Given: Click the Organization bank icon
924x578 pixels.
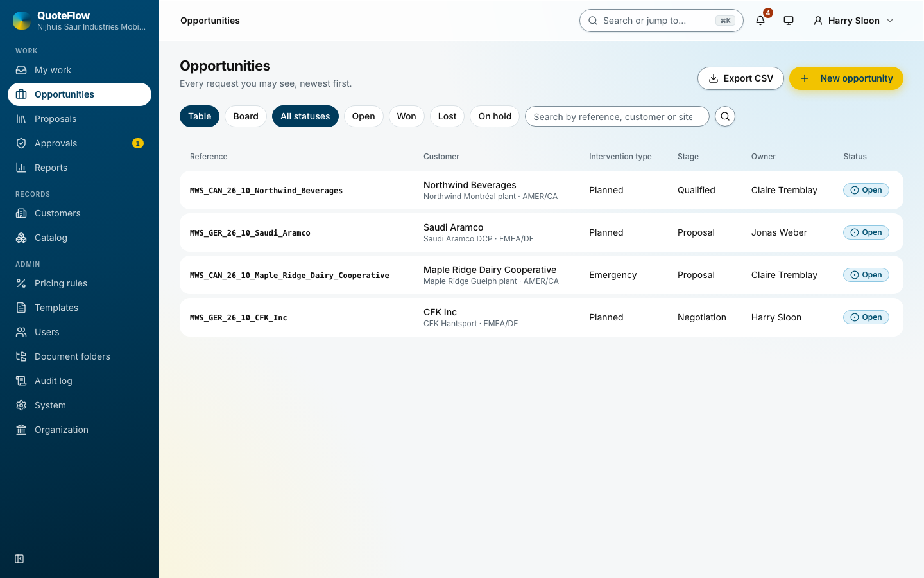Looking at the screenshot, I should pos(21,430).
